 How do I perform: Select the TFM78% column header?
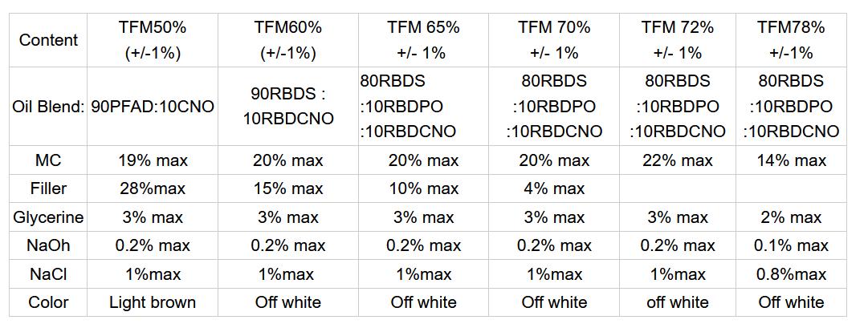pos(791,40)
